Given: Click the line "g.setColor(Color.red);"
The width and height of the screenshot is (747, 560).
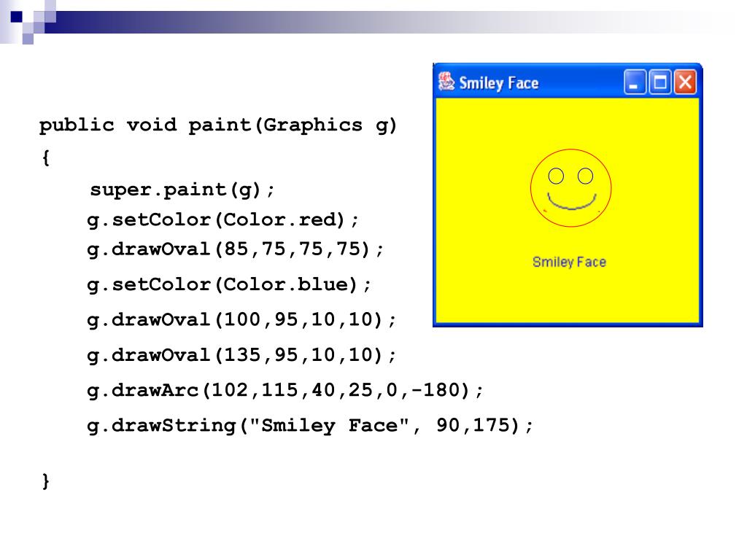Looking at the screenshot, I should (x=222, y=220).
